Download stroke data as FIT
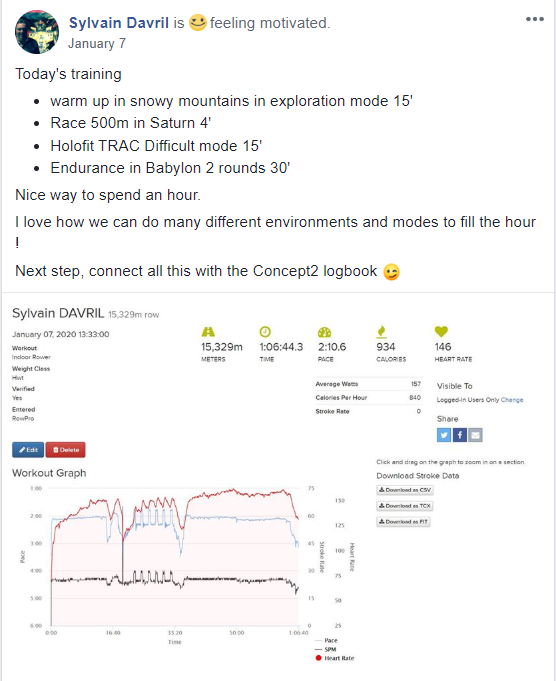 coord(403,522)
